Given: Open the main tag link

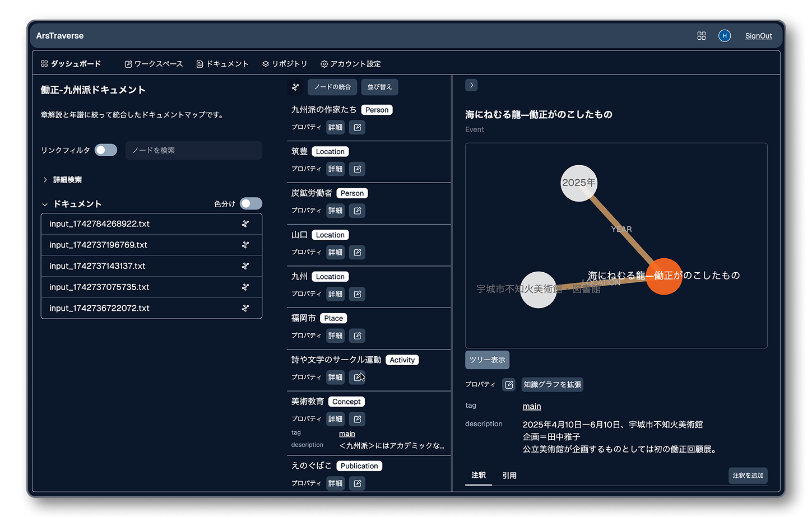Looking at the screenshot, I should [x=531, y=406].
